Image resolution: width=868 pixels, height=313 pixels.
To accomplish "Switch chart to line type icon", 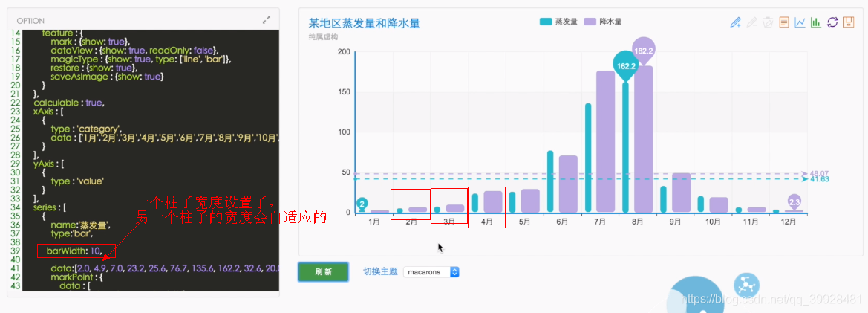I will [x=800, y=22].
